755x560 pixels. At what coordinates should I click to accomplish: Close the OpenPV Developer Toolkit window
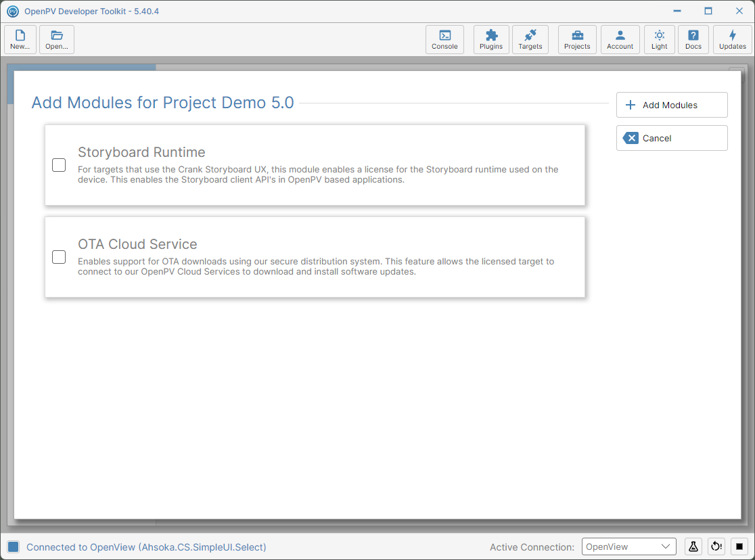pyautogui.click(x=739, y=11)
